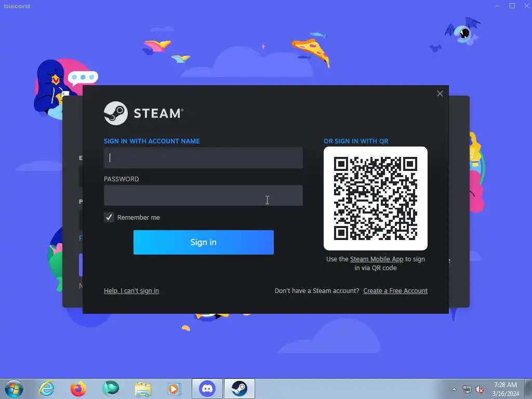The width and height of the screenshot is (532, 399).
Task: Launch Firefox from the taskbar
Action: tap(78, 389)
